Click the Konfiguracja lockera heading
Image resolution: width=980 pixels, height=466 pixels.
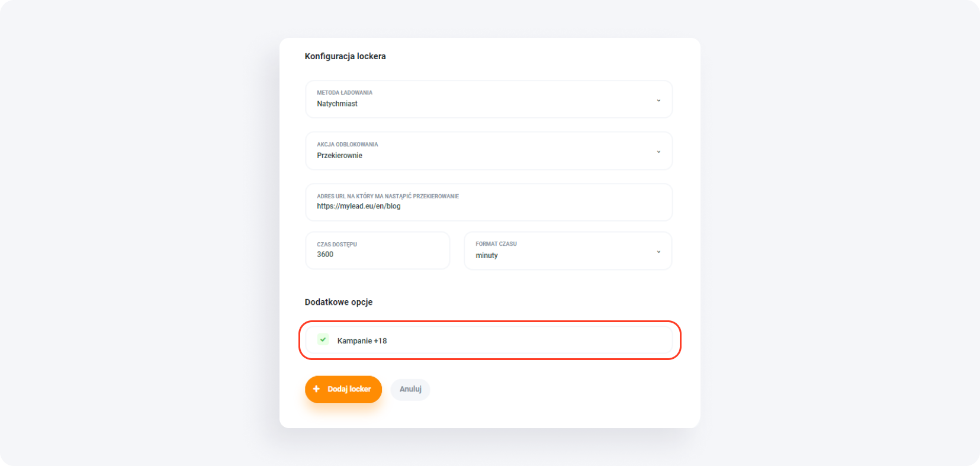click(345, 56)
